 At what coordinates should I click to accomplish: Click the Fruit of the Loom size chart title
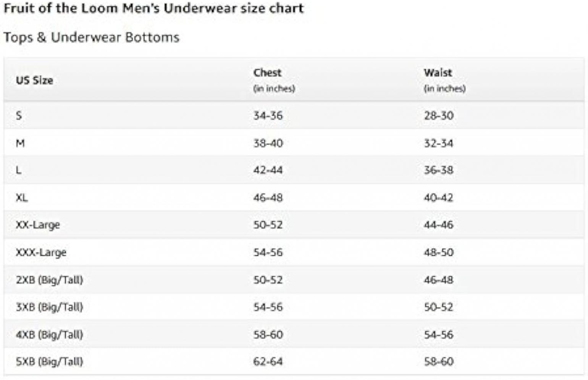[x=153, y=8]
